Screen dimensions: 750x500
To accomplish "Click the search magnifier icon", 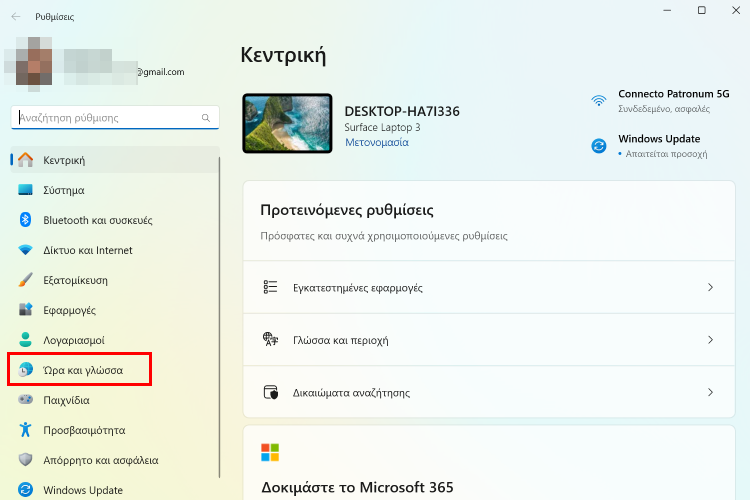I will point(206,118).
